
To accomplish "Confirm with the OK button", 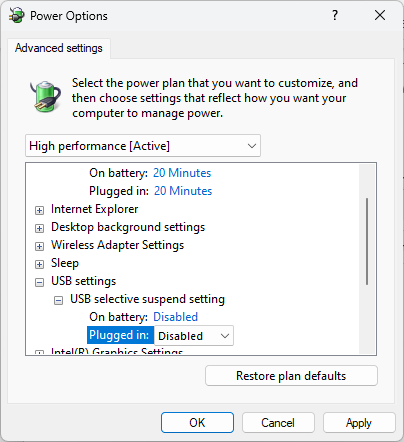I will click(197, 423).
